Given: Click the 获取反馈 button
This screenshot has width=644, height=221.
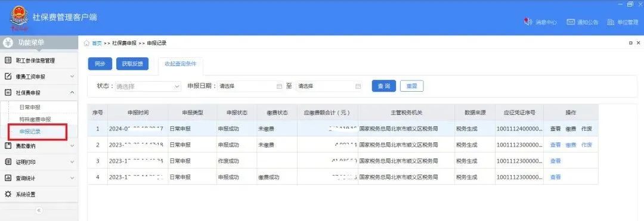Looking at the screenshot, I should pyautogui.click(x=132, y=64).
